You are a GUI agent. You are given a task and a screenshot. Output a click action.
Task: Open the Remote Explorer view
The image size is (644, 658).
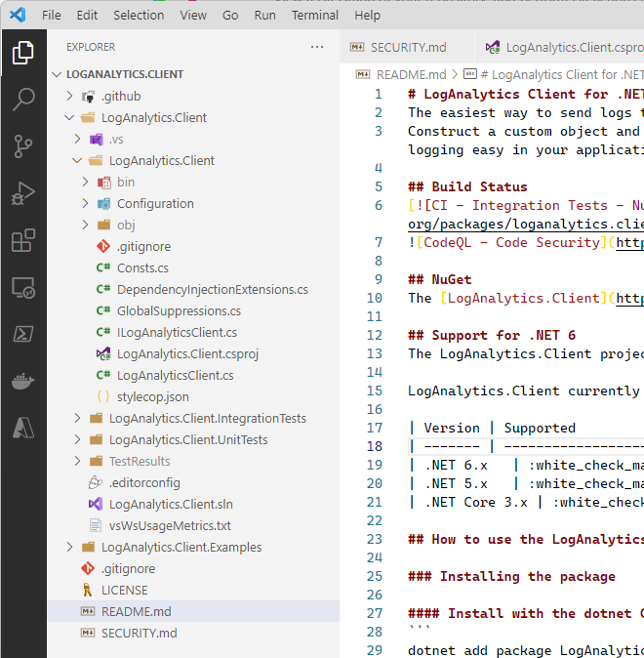pyautogui.click(x=23, y=287)
